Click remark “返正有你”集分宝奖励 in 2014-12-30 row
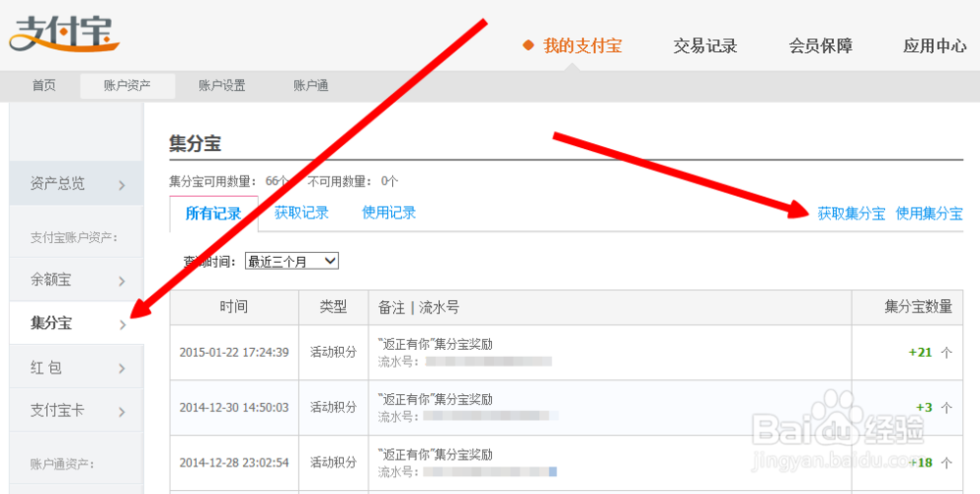This screenshot has height=494, width=980. pos(435,399)
